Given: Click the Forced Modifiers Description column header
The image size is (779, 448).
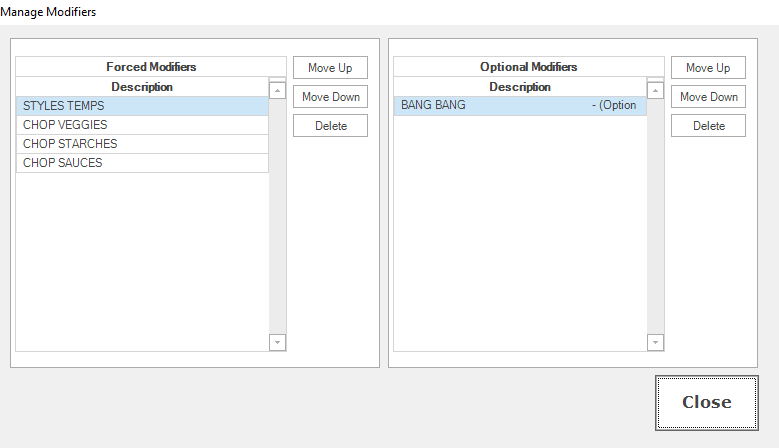Looking at the screenshot, I should (x=142, y=87).
